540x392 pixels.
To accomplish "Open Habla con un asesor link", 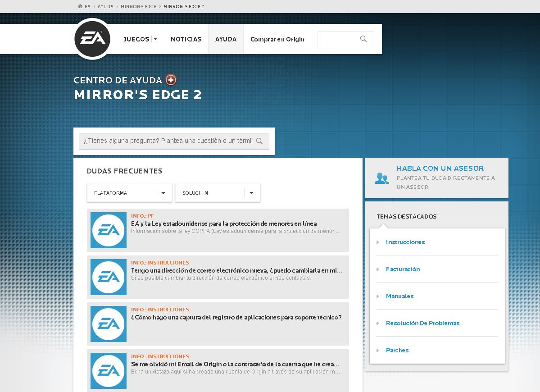I will [440, 169].
